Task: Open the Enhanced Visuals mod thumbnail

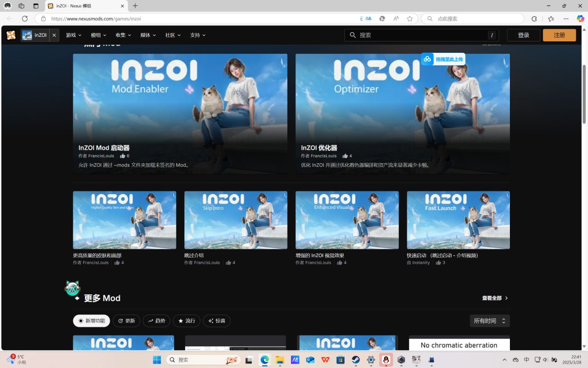Action: [x=347, y=220]
